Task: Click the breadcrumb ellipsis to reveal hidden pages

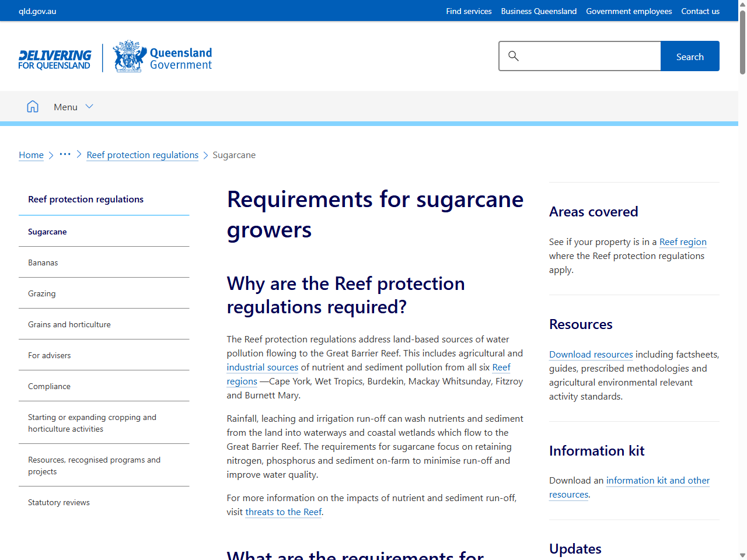Action: coord(65,155)
